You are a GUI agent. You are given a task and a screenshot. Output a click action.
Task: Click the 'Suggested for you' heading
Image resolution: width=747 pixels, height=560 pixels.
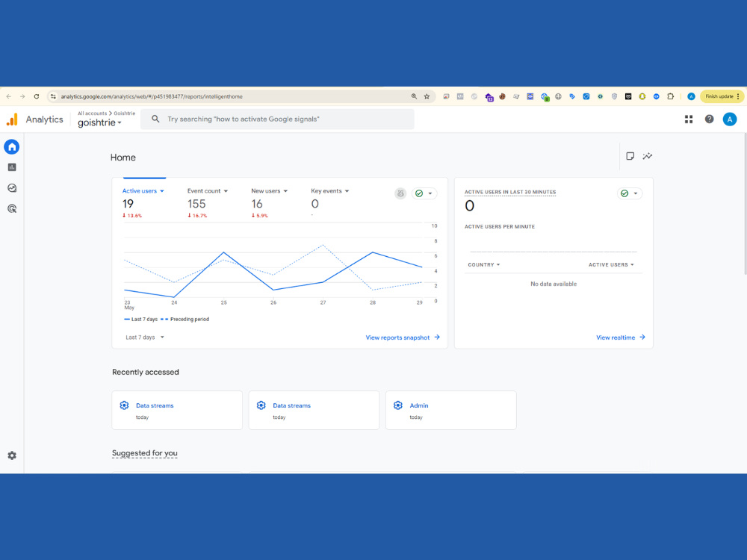tap(145, 453)
